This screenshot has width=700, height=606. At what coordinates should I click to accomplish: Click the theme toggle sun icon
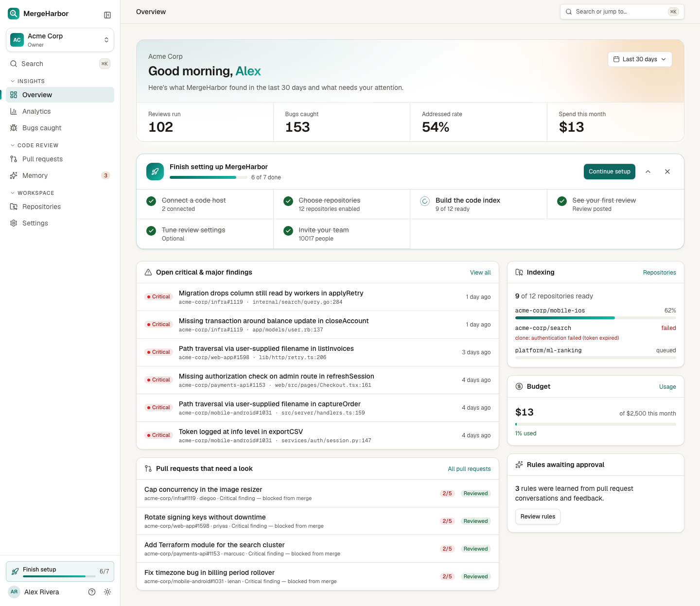[107, 592]
